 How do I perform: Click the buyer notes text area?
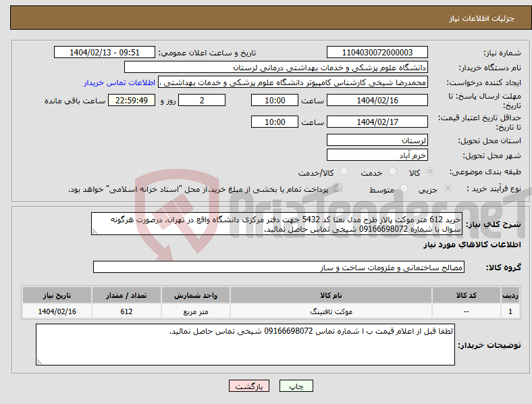(245, 345)
